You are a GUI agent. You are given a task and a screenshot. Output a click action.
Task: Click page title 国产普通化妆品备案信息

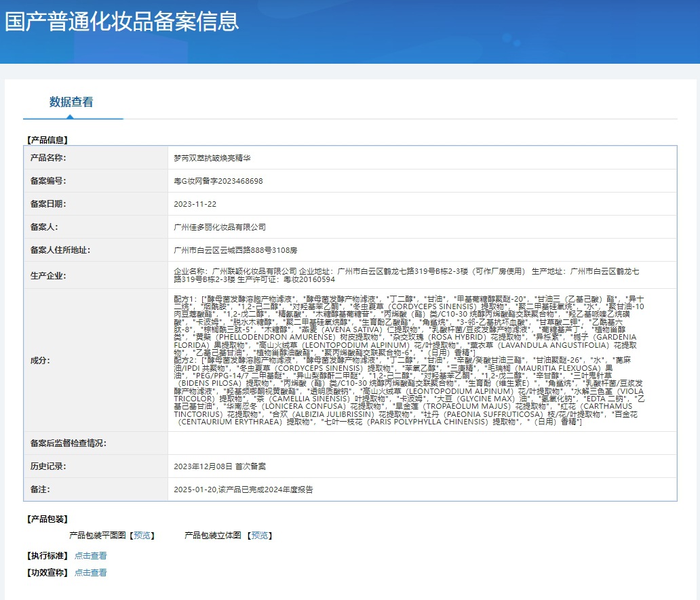[x=122, y=22]
